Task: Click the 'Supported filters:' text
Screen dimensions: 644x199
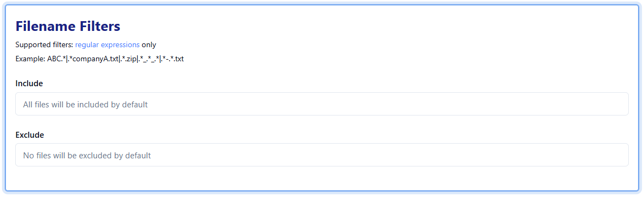Action: [44, 44]
